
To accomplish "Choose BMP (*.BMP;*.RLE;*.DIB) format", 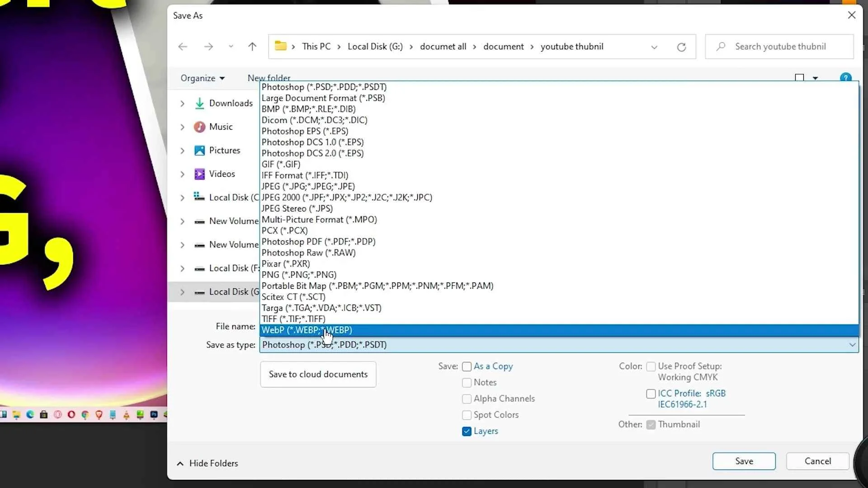I will (559, 109).
